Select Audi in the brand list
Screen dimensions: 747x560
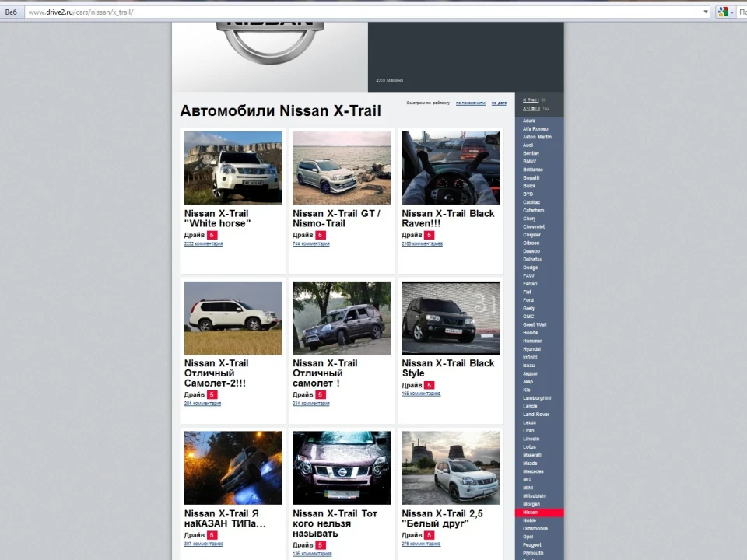click(x=528, y=145)
